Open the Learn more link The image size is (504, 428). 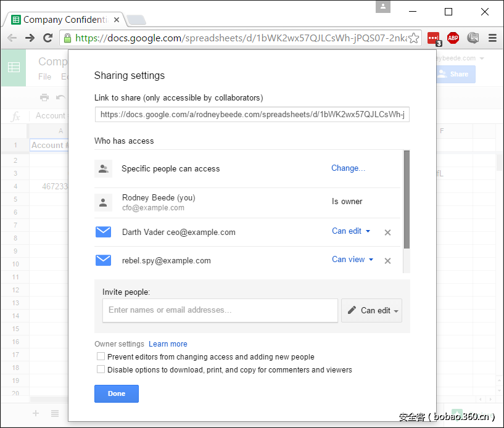[x=168, y=344]
